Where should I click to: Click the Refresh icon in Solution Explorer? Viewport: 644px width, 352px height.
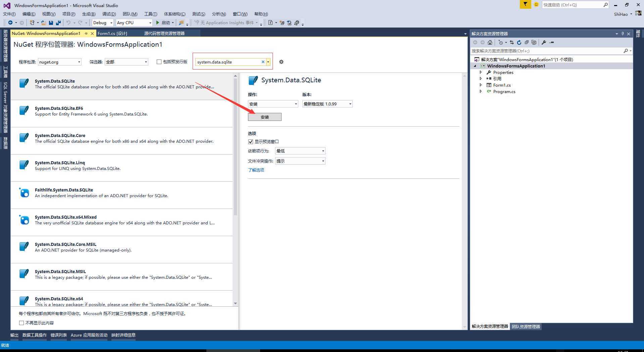tap(519, 42)
